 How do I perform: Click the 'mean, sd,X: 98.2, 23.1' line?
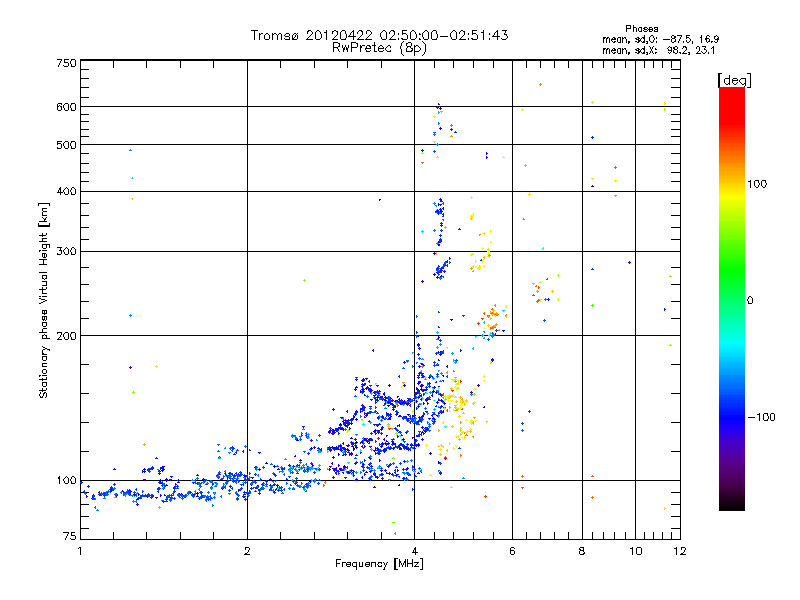click(x=659, y=50)
